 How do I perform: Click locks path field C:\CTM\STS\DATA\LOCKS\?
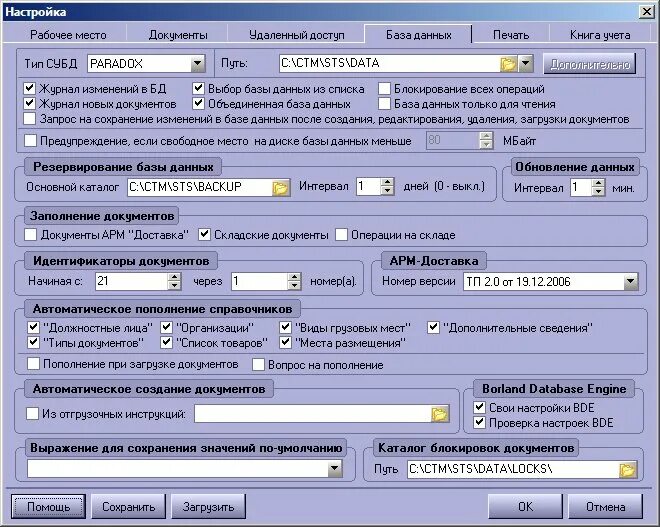coord(513,469)
